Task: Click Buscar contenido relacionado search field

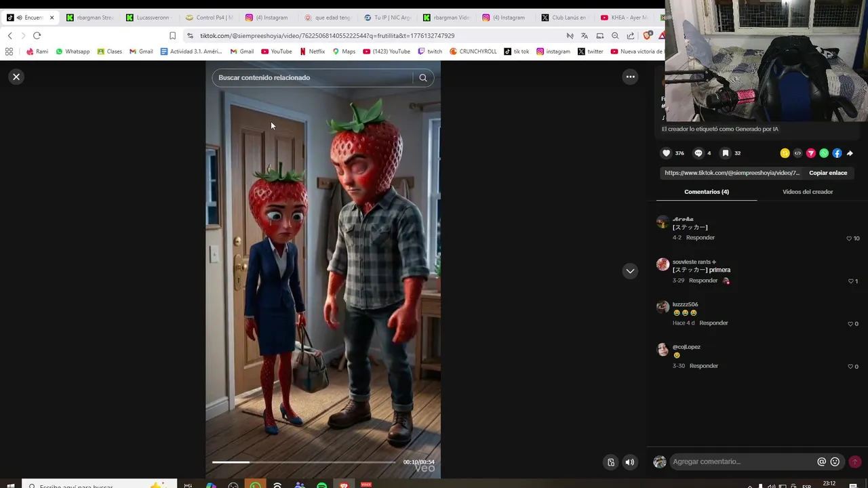Action: point(314,77)
